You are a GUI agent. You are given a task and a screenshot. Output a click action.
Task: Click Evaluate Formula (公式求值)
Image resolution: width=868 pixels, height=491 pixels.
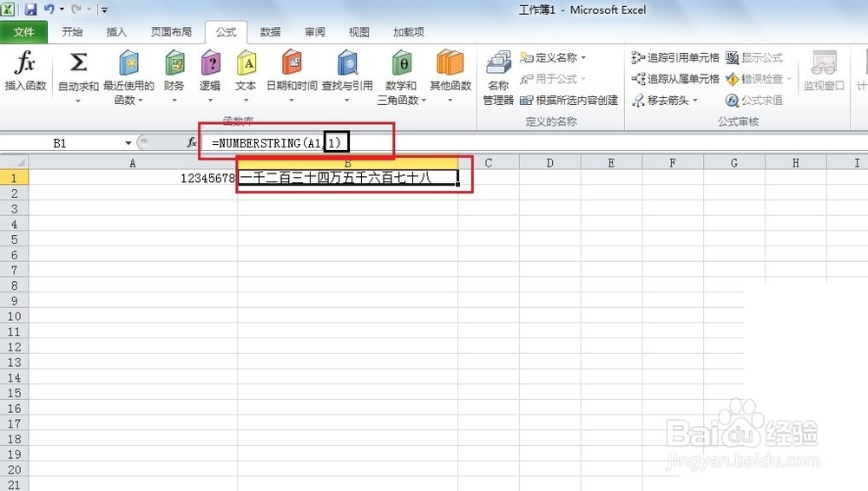(754, 100)
